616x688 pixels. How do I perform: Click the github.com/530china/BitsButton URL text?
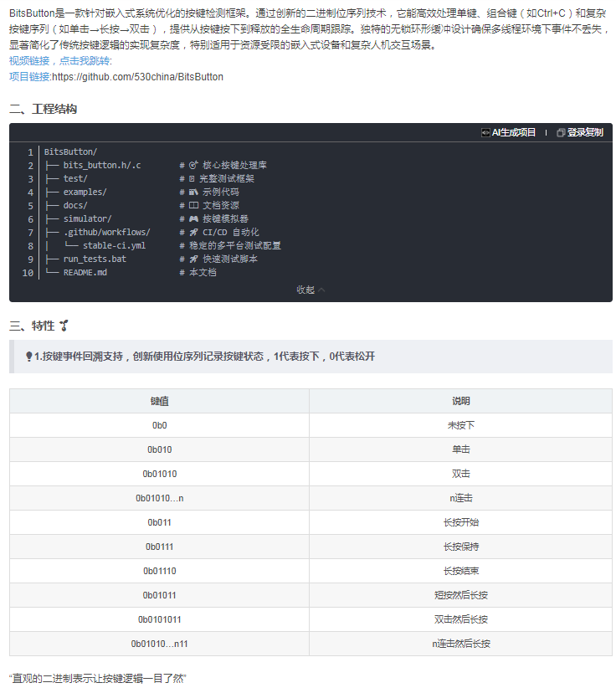(x=138, y=77)
